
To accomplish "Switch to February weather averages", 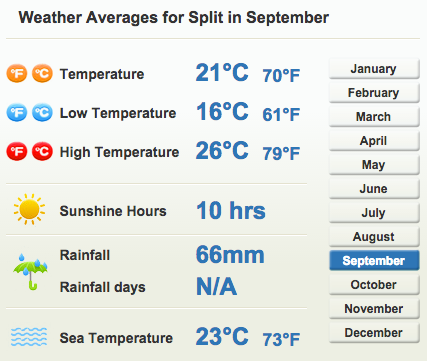I will (374, 93).
